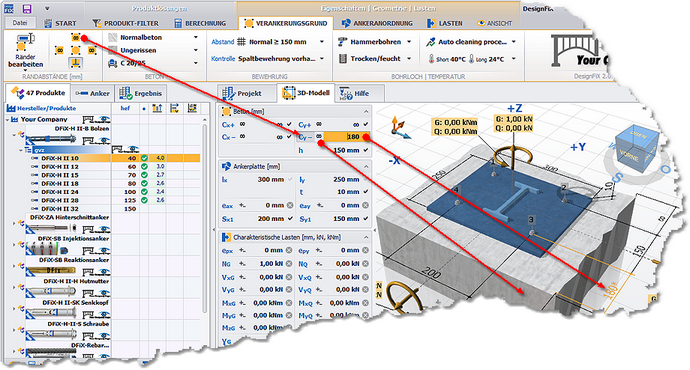Select the top edge distance infinity icon
690x370 pixels.
[76, 38]
